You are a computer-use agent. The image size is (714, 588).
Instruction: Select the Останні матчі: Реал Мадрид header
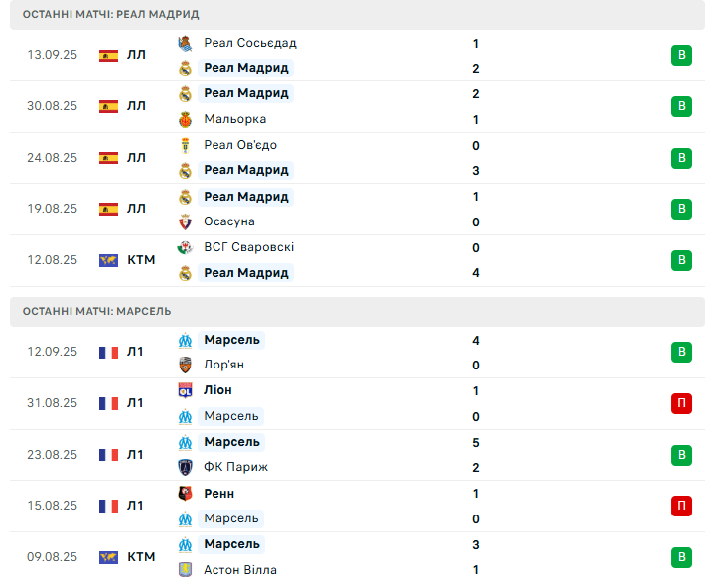pos(357,15)
